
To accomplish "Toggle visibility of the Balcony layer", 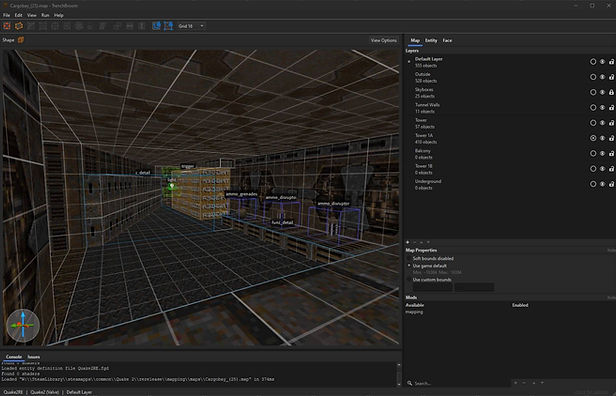I will [602, 154].
